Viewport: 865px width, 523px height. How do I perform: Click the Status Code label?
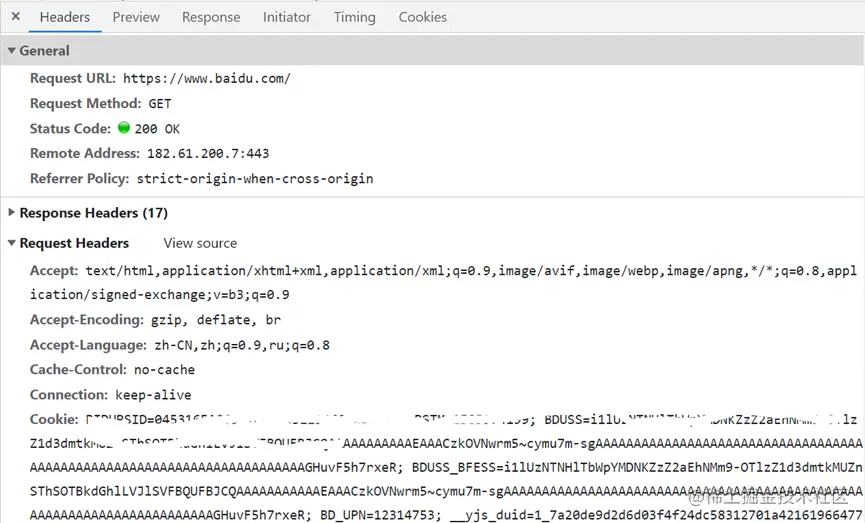(x=70, y=129)
